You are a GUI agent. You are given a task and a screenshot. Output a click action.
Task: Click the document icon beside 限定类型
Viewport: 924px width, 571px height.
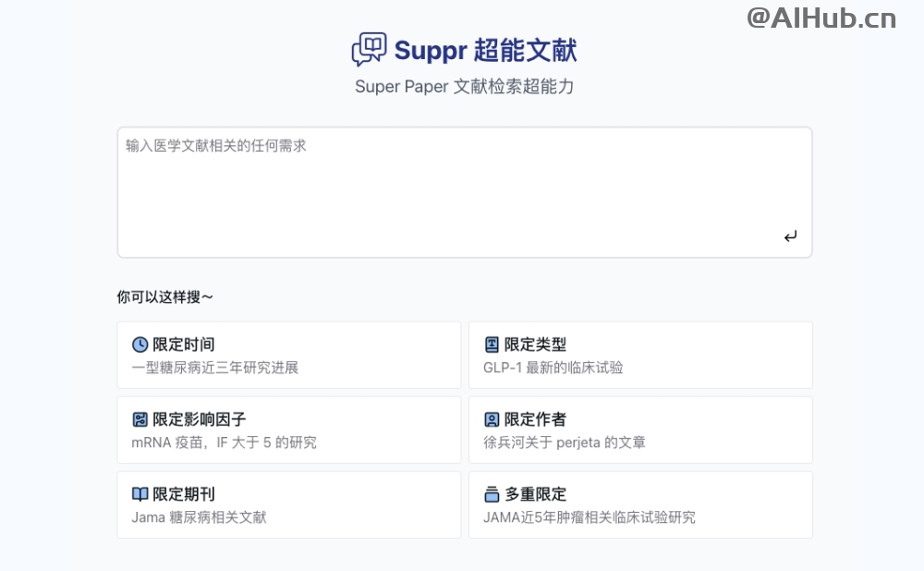tap(492, 345)
